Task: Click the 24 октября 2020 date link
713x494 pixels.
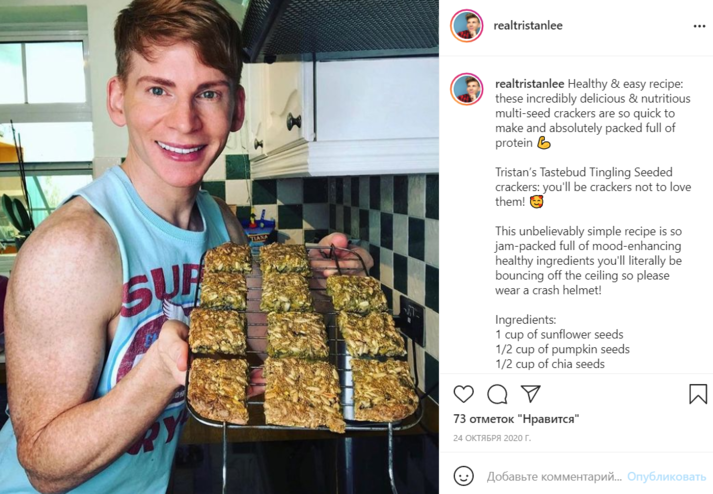Action: 492,439
